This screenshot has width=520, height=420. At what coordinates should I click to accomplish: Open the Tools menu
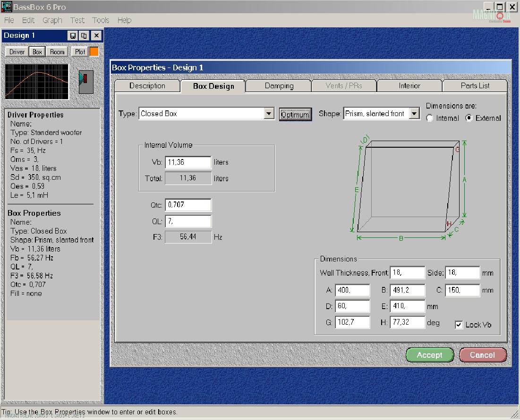(x=101, y=20)
